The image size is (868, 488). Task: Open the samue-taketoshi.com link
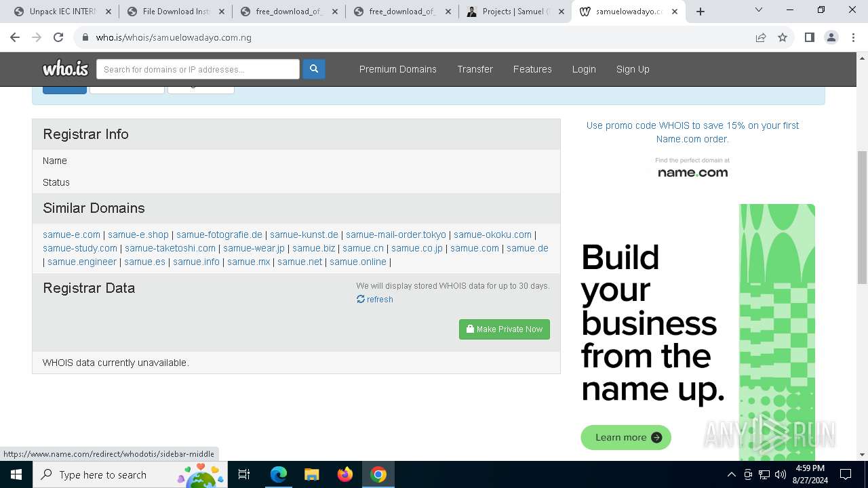[x=170, y=248]
